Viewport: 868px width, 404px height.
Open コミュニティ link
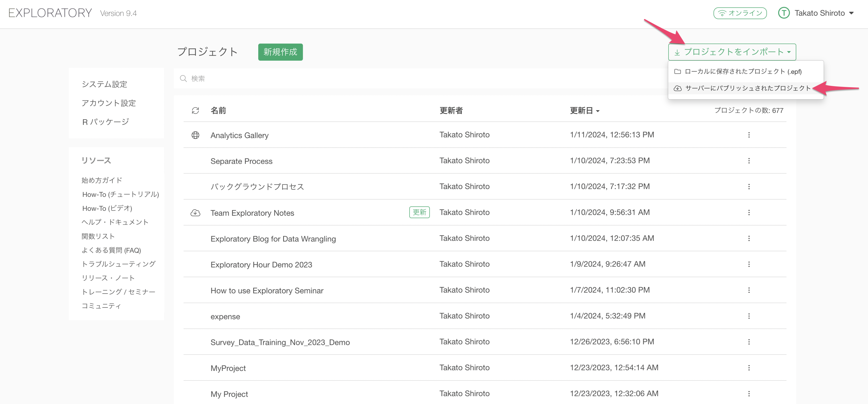101,306
